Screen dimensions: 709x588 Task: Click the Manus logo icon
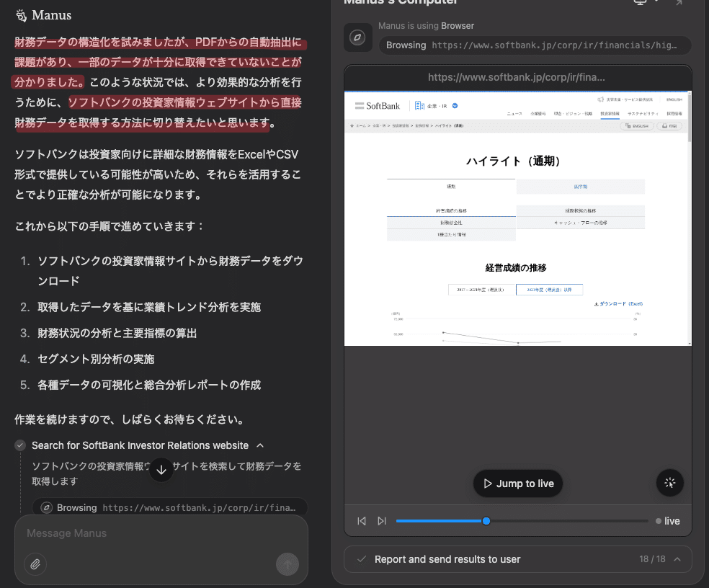[x=21, y=15]
